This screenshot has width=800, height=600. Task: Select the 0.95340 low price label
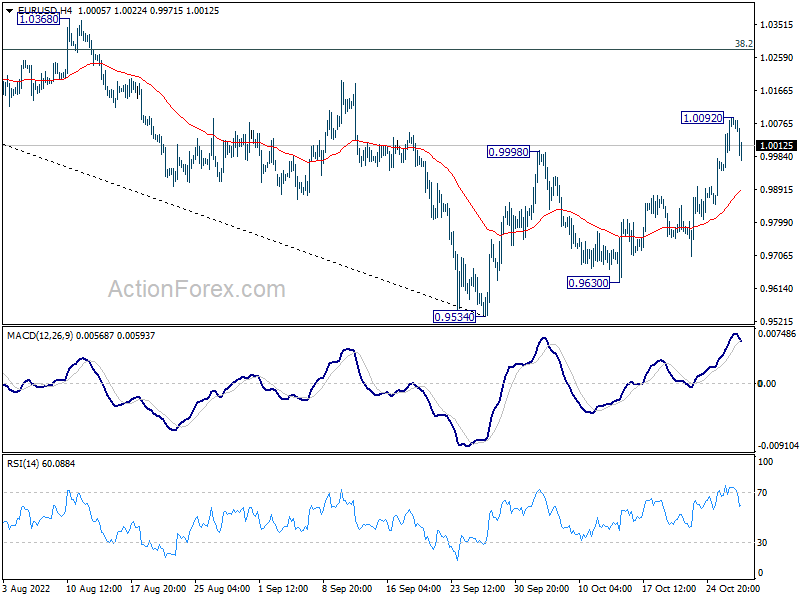click(x=454, y=317)
